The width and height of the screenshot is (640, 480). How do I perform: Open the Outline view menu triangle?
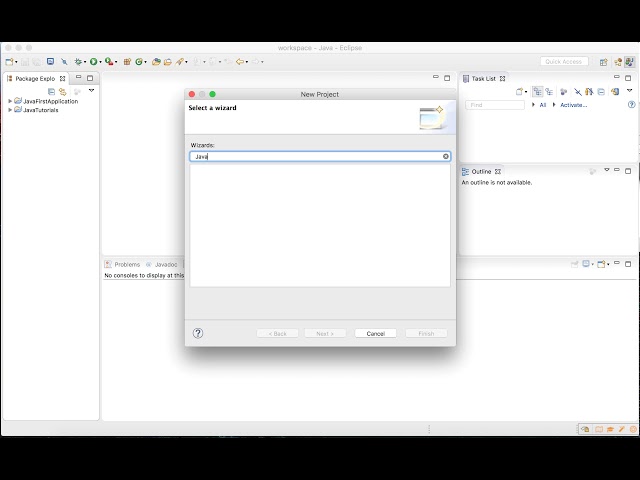[x=607, y=170]
